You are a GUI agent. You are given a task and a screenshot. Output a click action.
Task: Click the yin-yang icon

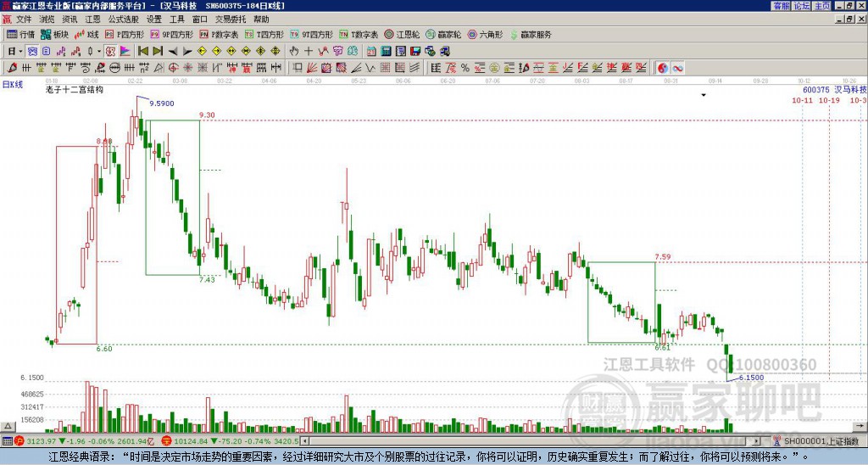coord(662,68)
